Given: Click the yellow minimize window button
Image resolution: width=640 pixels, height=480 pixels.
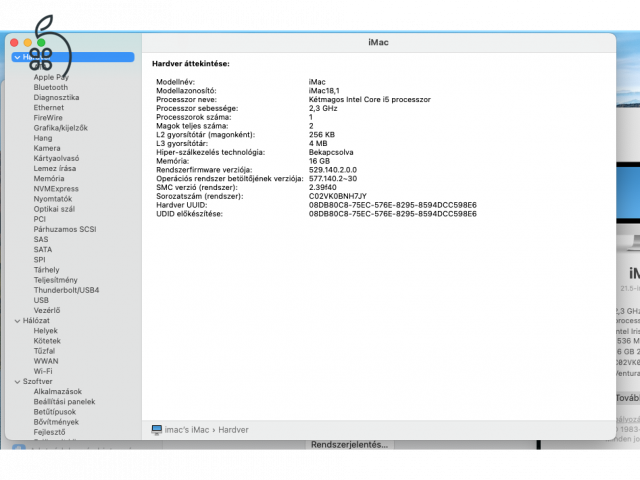Looking at the screenshot, I should point(28,42).
